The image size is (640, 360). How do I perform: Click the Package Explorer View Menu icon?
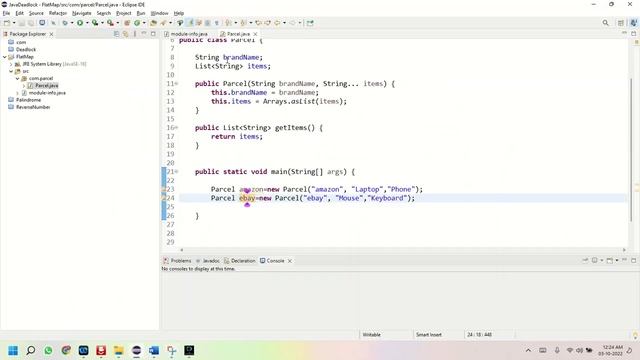point(135,34)
